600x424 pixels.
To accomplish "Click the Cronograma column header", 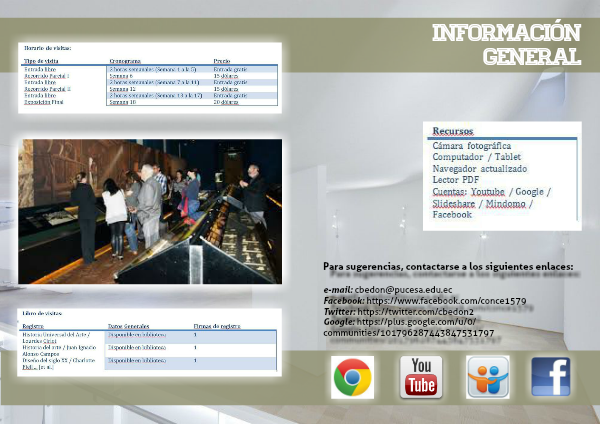I will pos(124,61).
